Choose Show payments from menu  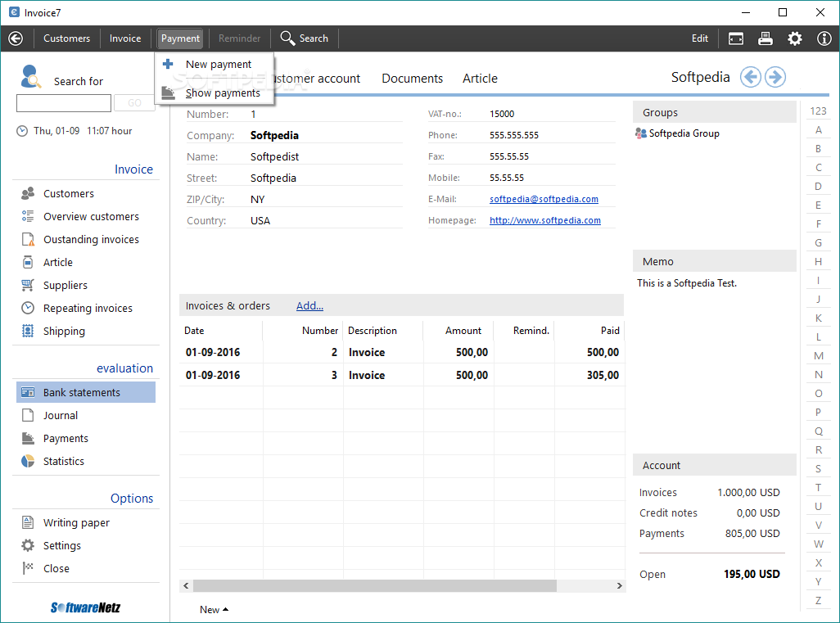click(215, 93)
